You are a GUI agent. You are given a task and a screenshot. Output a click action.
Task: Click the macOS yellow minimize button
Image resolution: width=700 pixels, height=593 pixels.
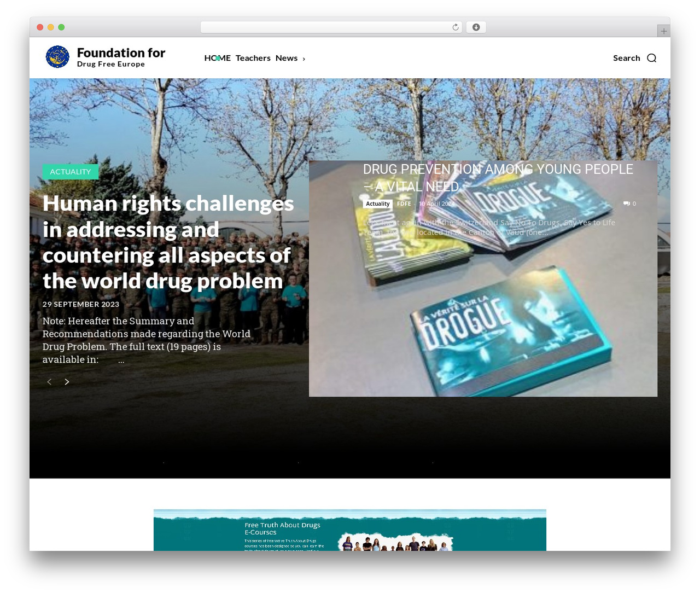click(51, 27)
